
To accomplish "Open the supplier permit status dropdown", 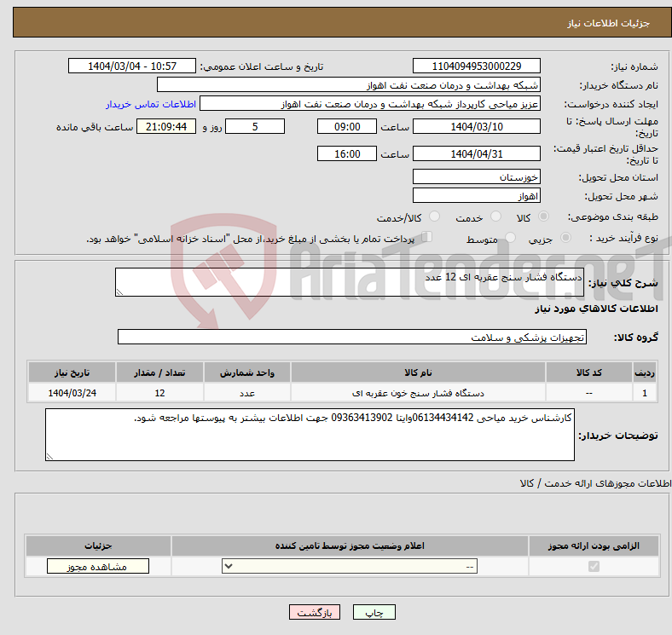I will (x=350, y=567).
